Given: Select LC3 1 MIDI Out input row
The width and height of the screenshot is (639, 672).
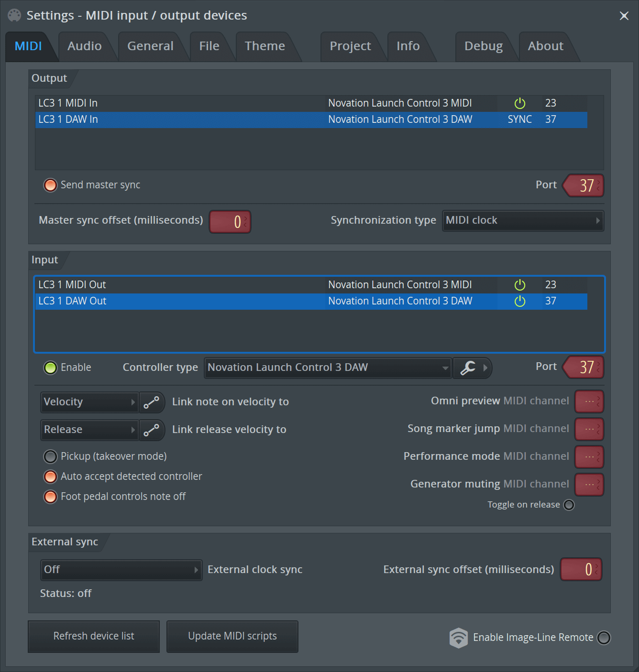Looking at the screenshot, I should click(x=311, y=285).
